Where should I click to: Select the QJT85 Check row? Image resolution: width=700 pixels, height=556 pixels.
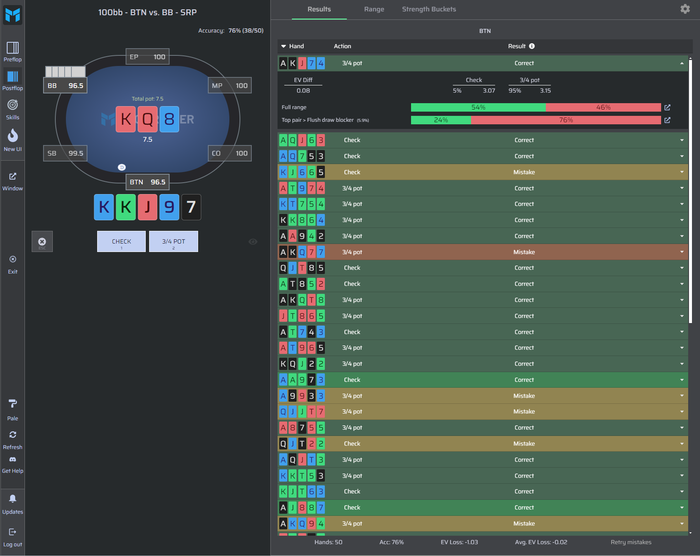click(483, 268)
